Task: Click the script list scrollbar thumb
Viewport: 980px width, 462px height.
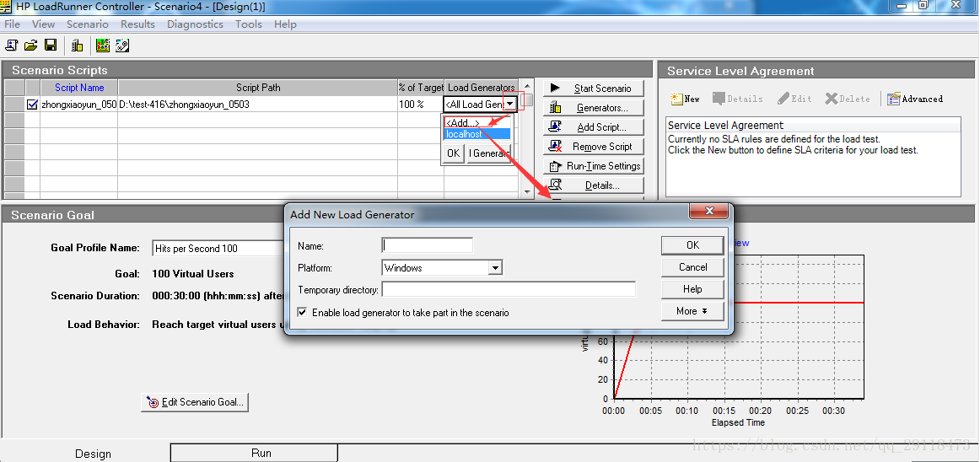Action: pos(527,99)
